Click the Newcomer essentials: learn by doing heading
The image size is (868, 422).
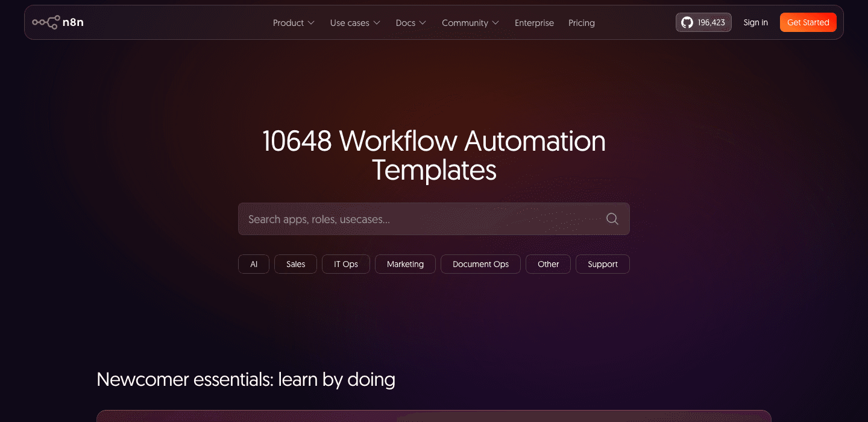(246, 379)
